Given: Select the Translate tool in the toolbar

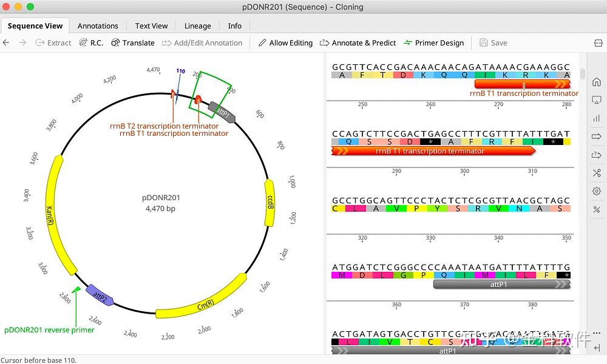Looking at the screenshot, I should [x=133, y=42].
